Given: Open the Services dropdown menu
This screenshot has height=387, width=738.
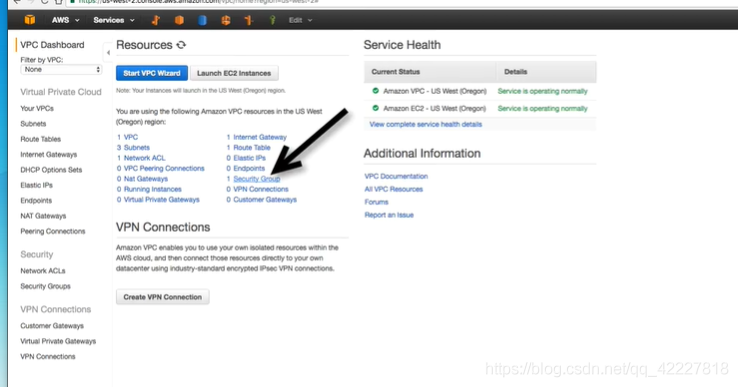Looking at the screenshot, I should tap(114, 20).
